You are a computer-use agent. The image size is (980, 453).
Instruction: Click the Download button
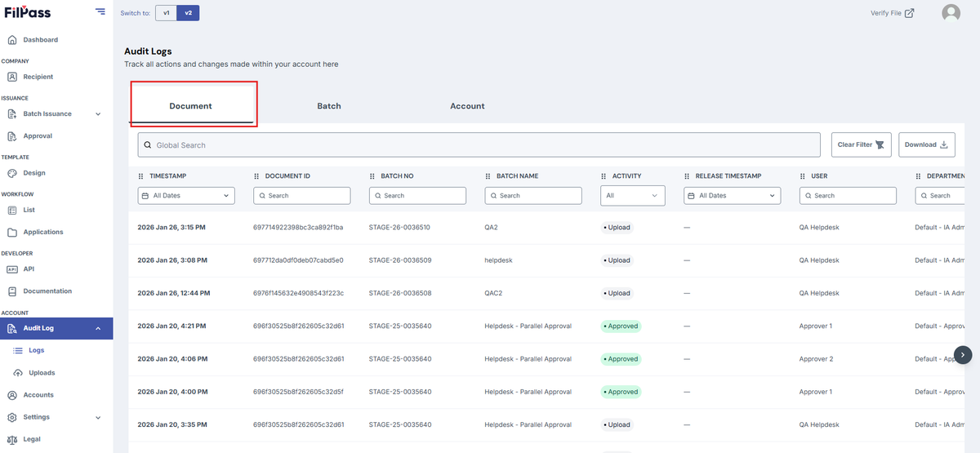[x=927, y=144]
